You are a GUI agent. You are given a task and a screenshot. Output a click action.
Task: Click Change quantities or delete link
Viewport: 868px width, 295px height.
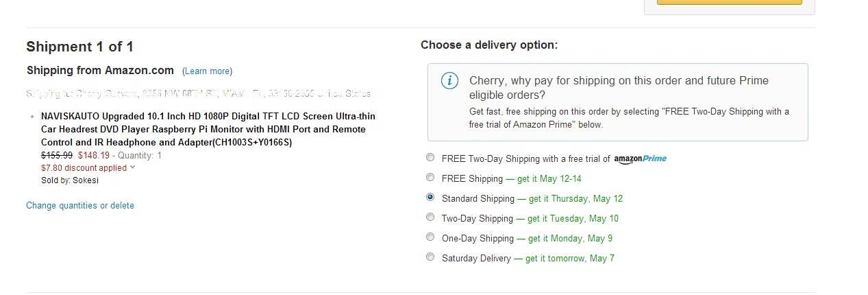tap(80, 206)
